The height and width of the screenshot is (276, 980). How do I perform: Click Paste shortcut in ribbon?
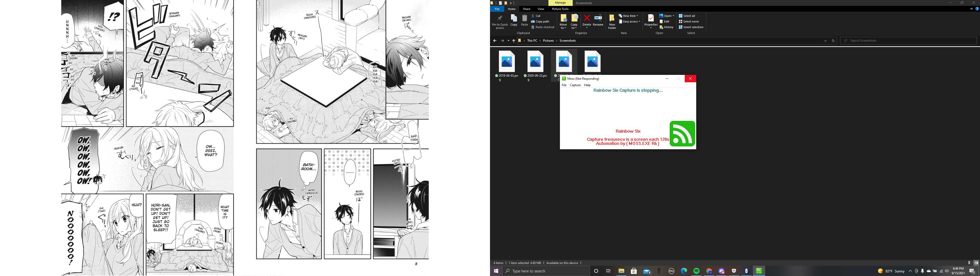coord(543,27)
